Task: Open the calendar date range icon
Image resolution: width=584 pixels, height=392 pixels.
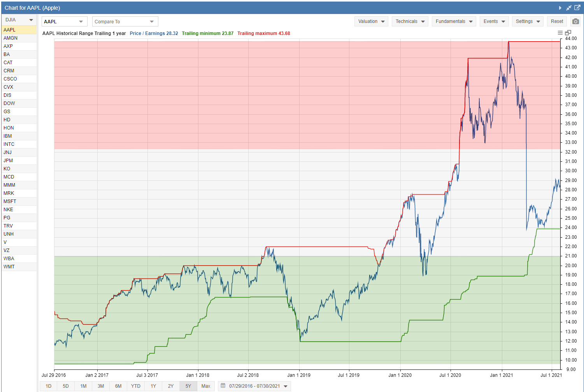Action: point(223,386)
